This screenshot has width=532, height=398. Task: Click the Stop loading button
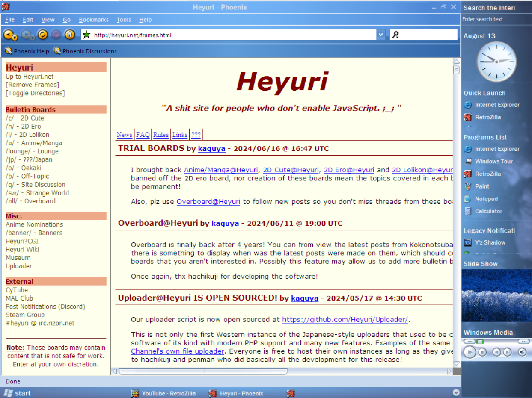pos(56,35)
